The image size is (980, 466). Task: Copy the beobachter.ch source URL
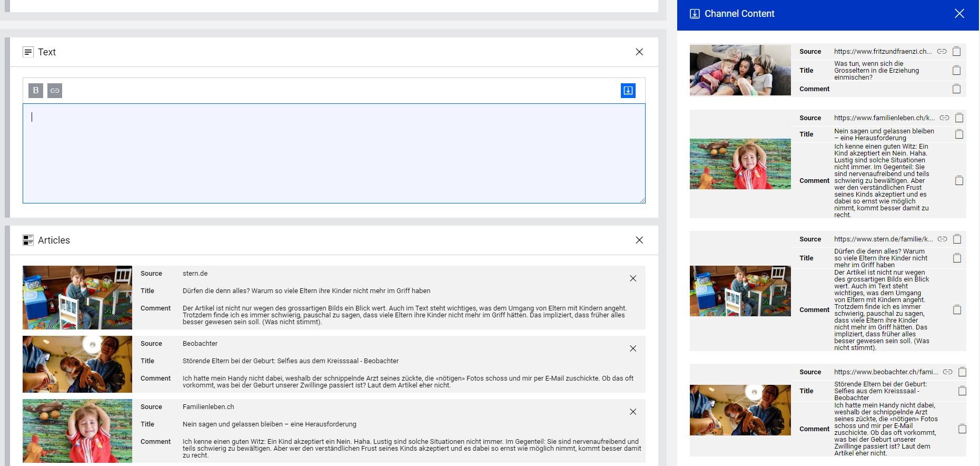click(x=962, y=372)
